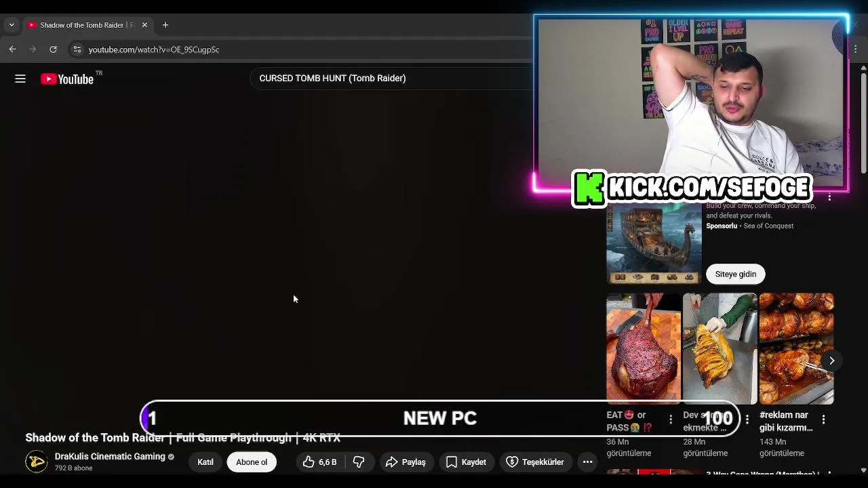Play the #reklam nar gibi kızarmış short
The height and width of the screenshot is (488, 868).
click(797, 348)
